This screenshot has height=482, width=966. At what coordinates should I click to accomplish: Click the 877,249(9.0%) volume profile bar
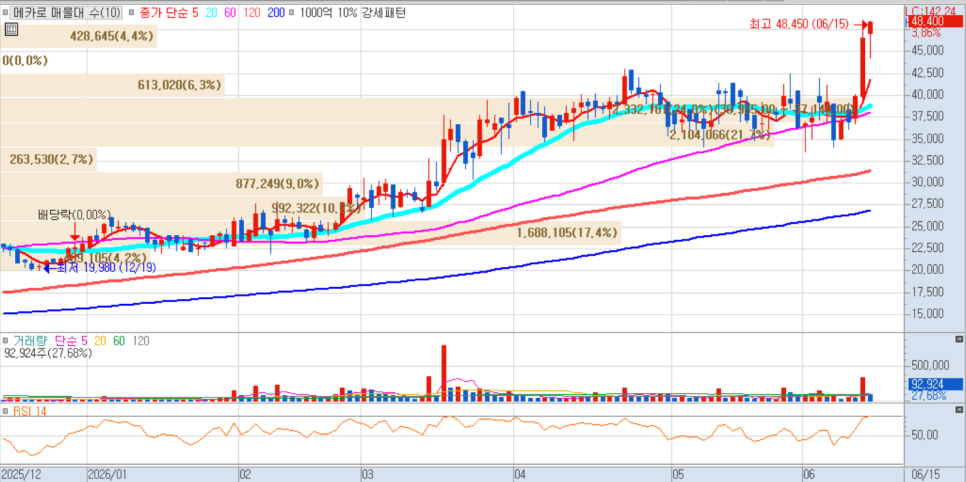click(x=161, y=184)
